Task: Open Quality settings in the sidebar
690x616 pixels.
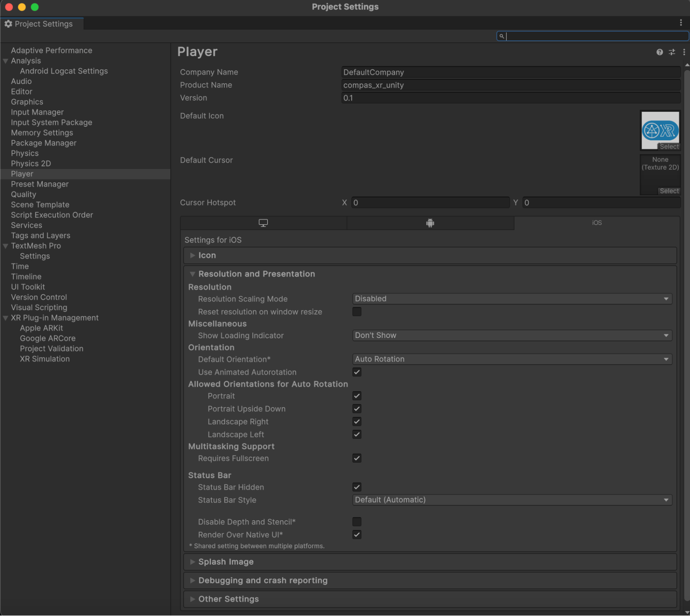Action: (23, 195)
